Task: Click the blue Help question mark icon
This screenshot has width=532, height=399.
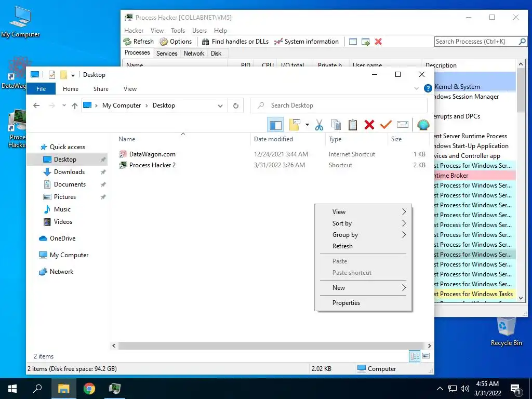Action: point(428,88)
